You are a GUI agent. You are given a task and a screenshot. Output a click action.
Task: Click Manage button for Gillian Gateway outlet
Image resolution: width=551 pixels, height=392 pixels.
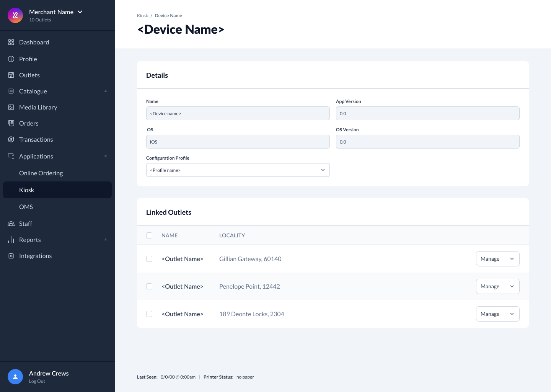(x=490, y=259)
